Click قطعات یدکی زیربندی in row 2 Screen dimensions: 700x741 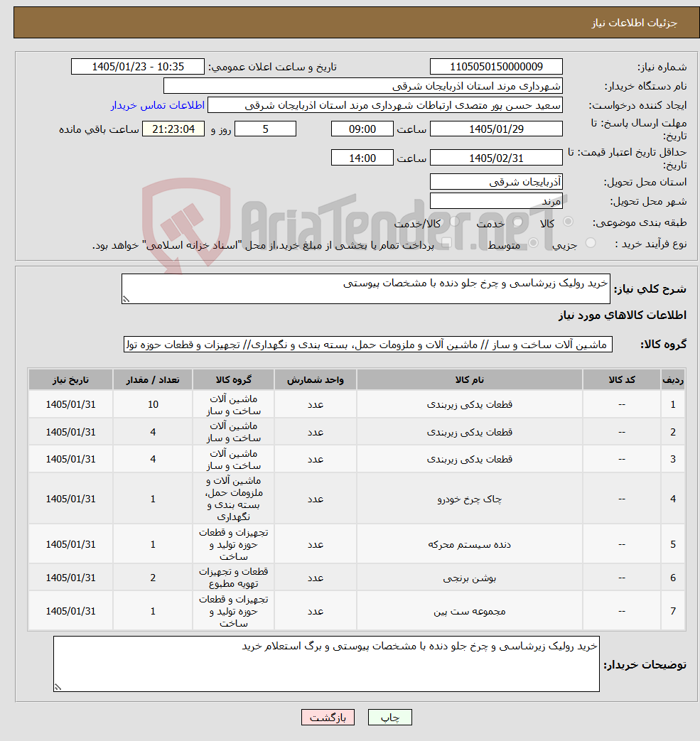(469, 432)
